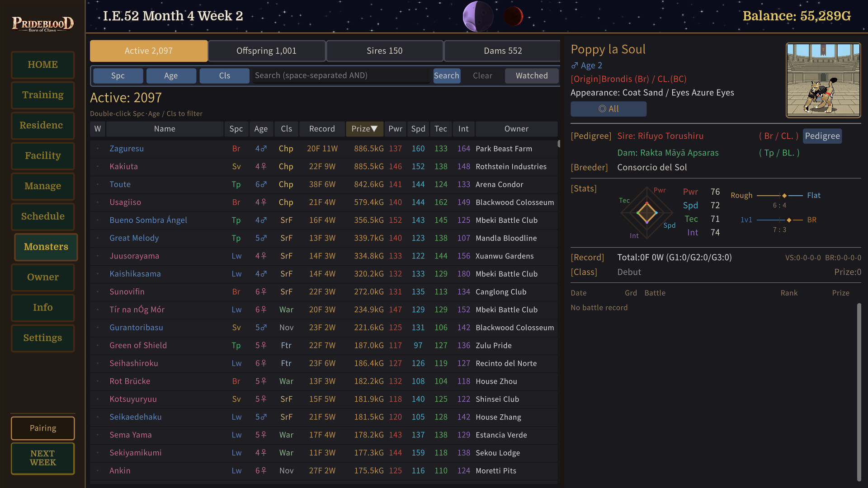Click the purple moon icon
This screenshot has width=868, height=488.
pyautogui.click(x=477, y=16)
